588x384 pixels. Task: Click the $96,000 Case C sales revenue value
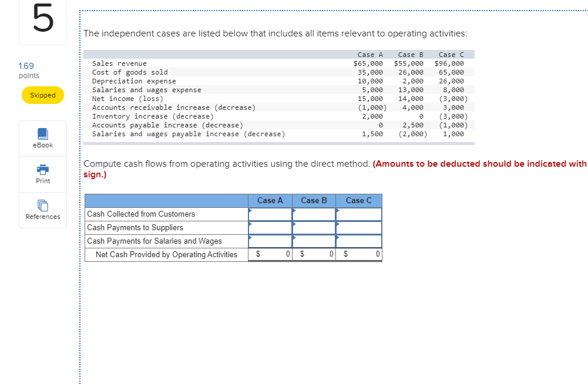click(x=449, y=63)
